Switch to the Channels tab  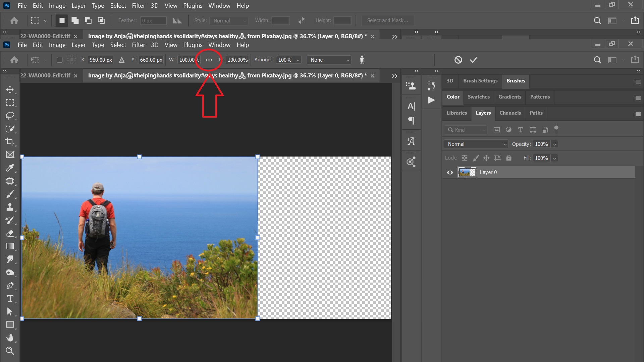509,113
